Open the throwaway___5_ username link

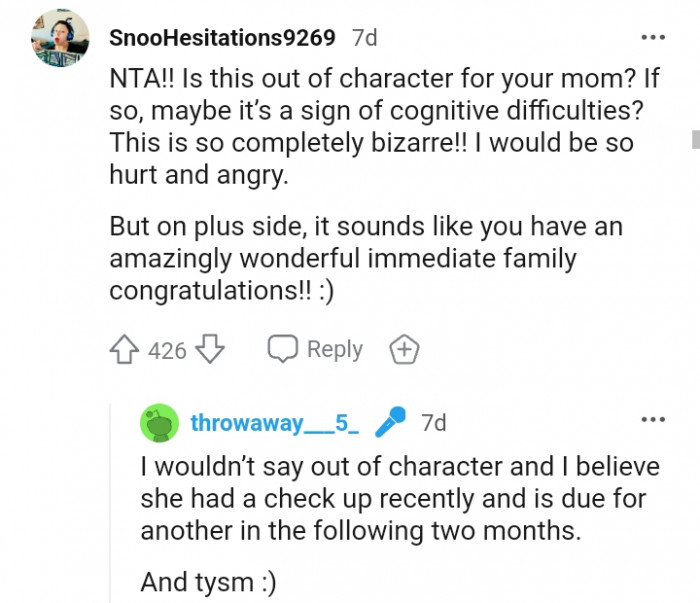275,423
